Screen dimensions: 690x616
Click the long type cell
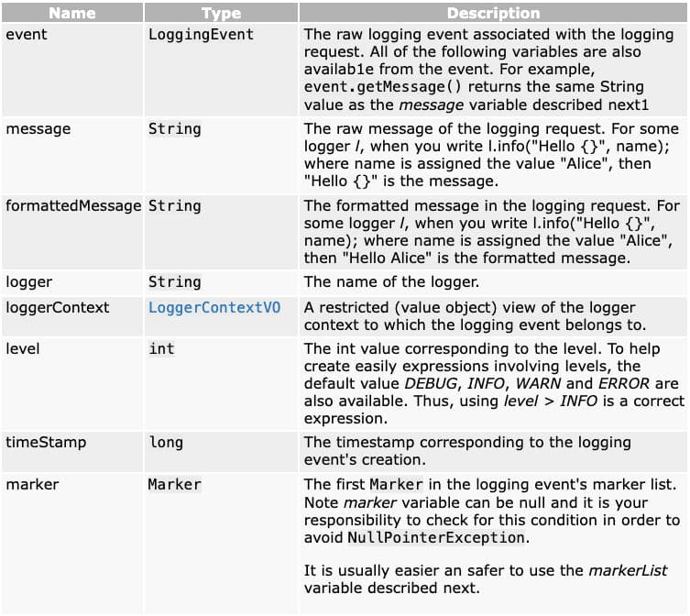[166, 442]
